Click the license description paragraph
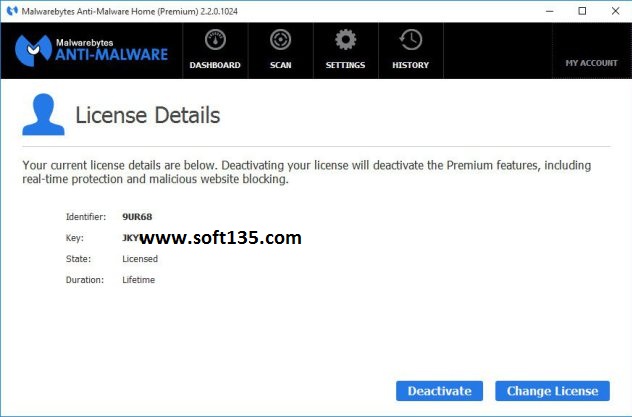Viewport: 632px width, 417px height. 307,172
